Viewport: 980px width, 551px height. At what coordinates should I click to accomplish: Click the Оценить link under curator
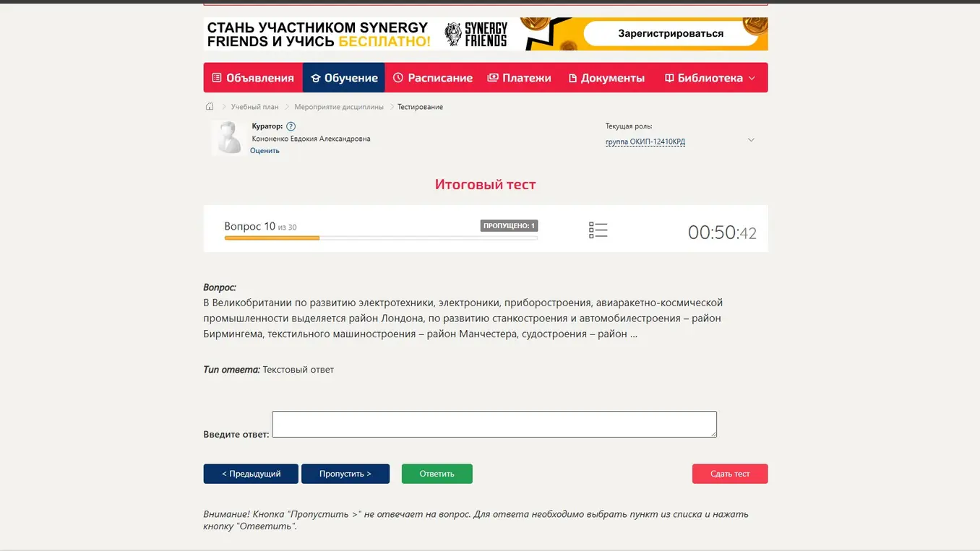(265, 151)
